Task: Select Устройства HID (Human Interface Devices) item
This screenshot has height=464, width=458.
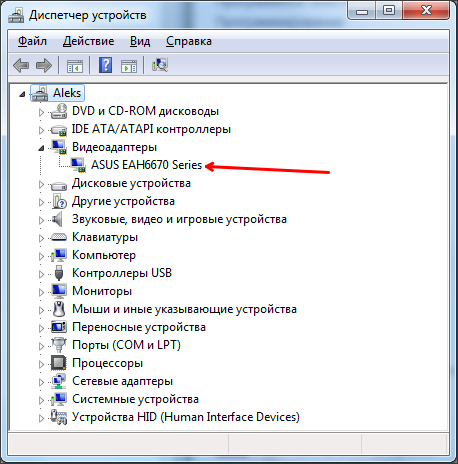Action: point(186,417)
